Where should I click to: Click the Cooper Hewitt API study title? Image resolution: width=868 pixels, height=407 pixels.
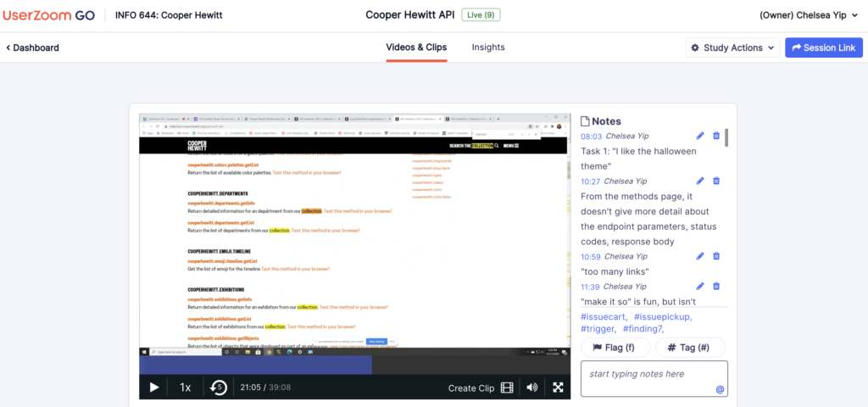[x=410, y=15]
